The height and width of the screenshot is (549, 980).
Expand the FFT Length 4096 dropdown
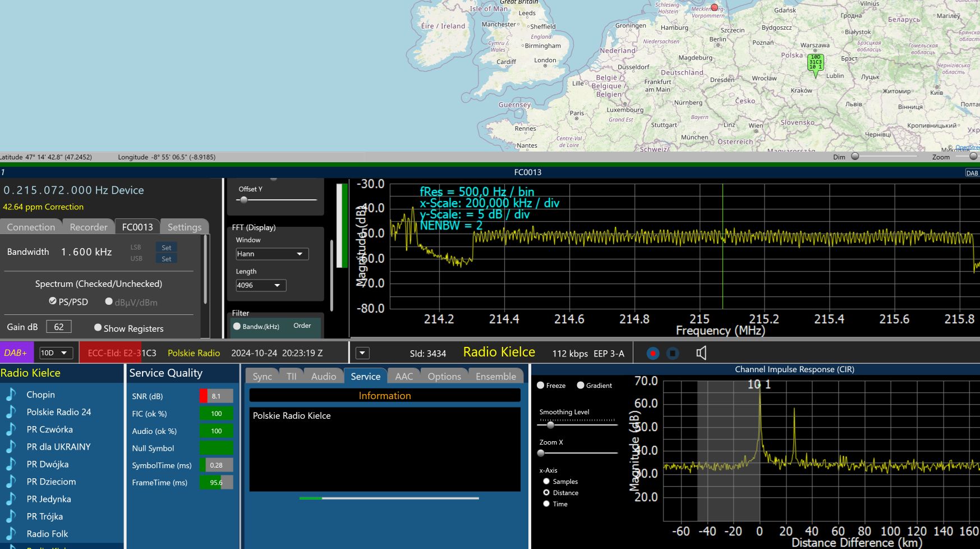(261, 285)
